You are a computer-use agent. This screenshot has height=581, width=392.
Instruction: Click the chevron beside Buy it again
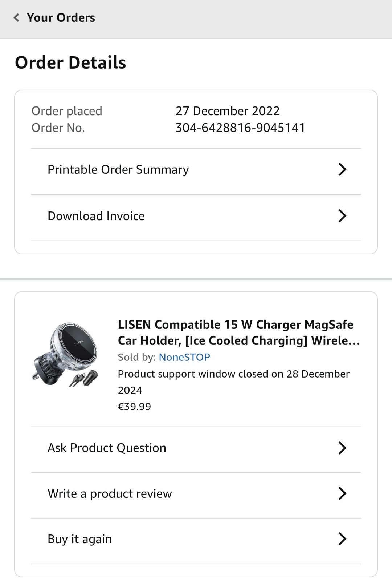coord(342,539)
